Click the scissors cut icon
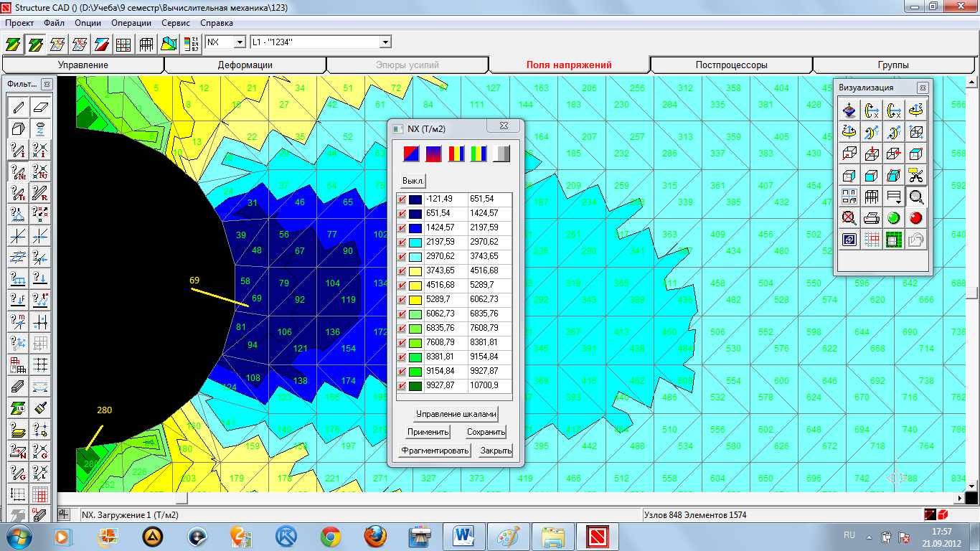This screenshot has width=980, height=551. click(x=915, y=174)
